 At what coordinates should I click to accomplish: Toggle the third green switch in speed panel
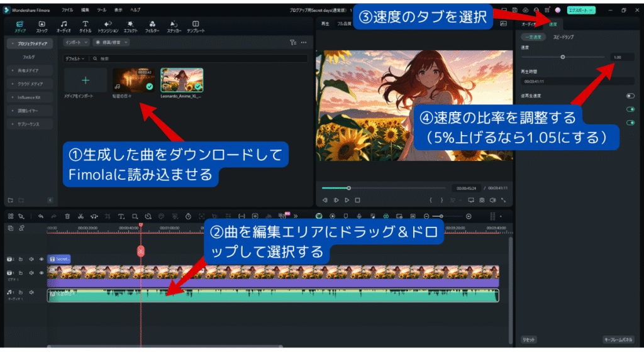coord(630,123)
